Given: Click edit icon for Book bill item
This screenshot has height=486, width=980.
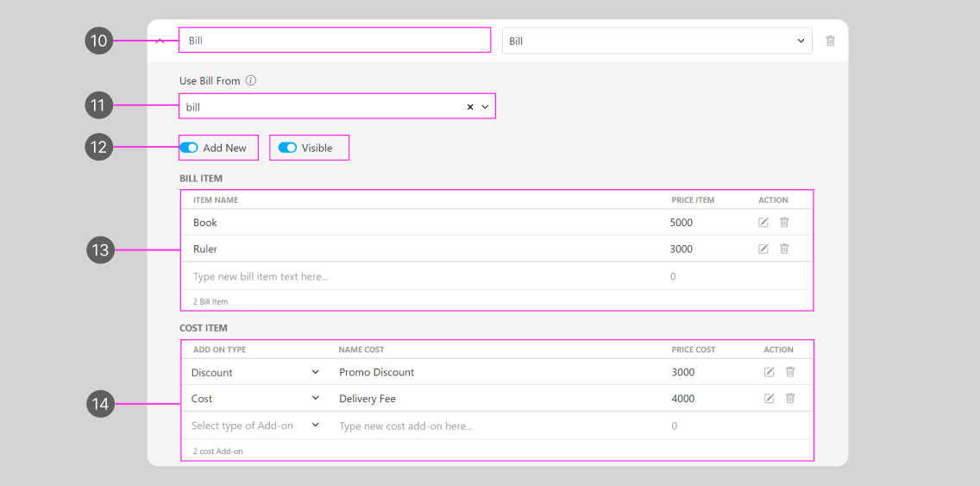Looking at the screenshot, I should [763, 223].
